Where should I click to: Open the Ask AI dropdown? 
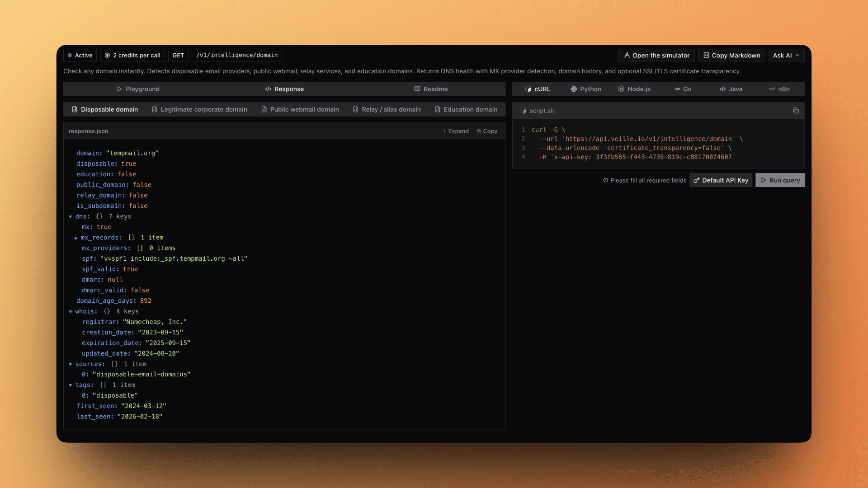(x=786, y=55)
